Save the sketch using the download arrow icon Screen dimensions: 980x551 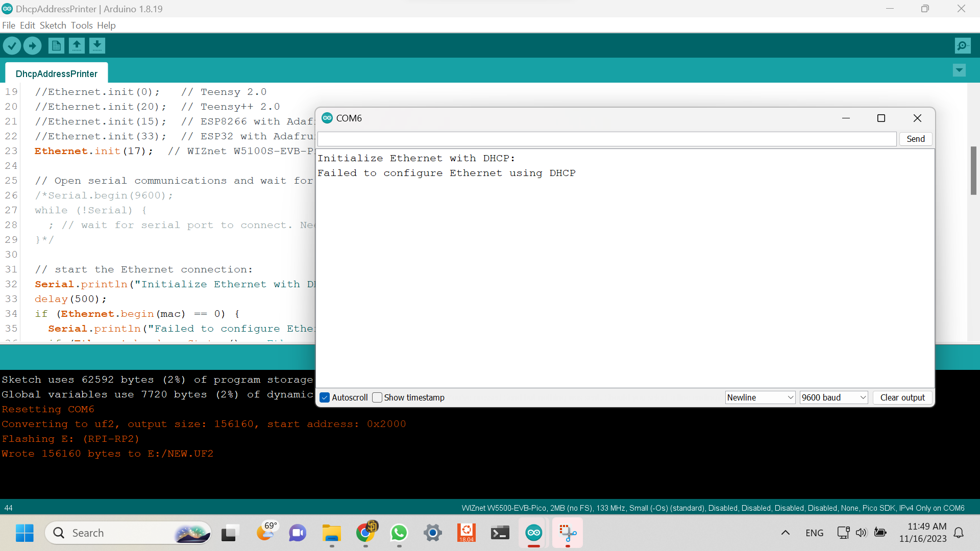tap(97, 45)
